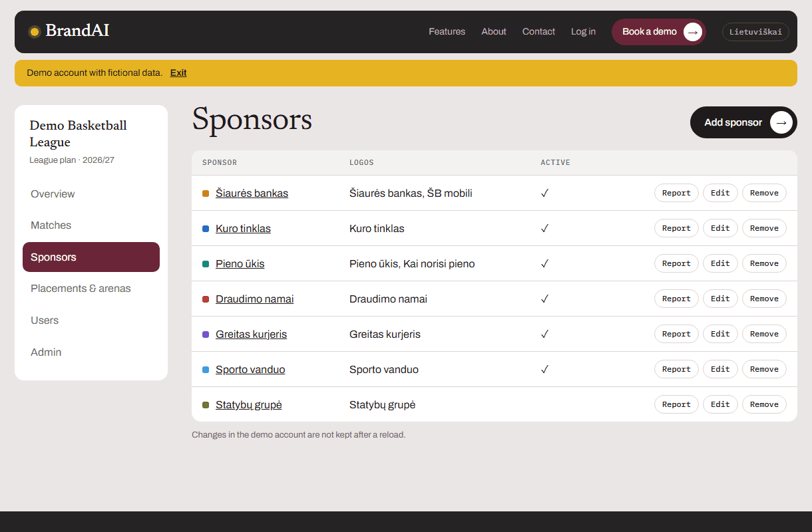Click the teal swatch next to Pieno ūkis

tap(206, 264)
